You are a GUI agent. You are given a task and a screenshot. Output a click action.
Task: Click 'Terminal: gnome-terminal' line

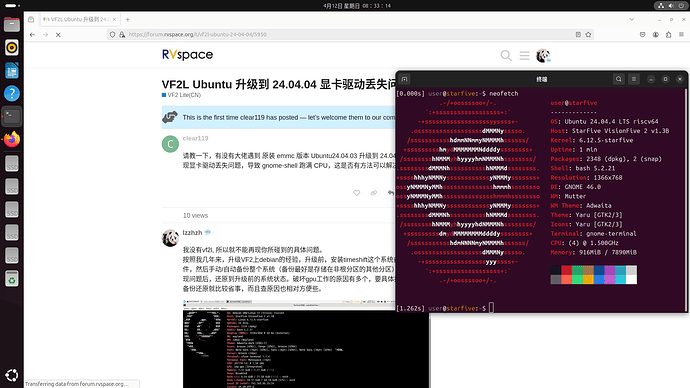coord(593,234)
